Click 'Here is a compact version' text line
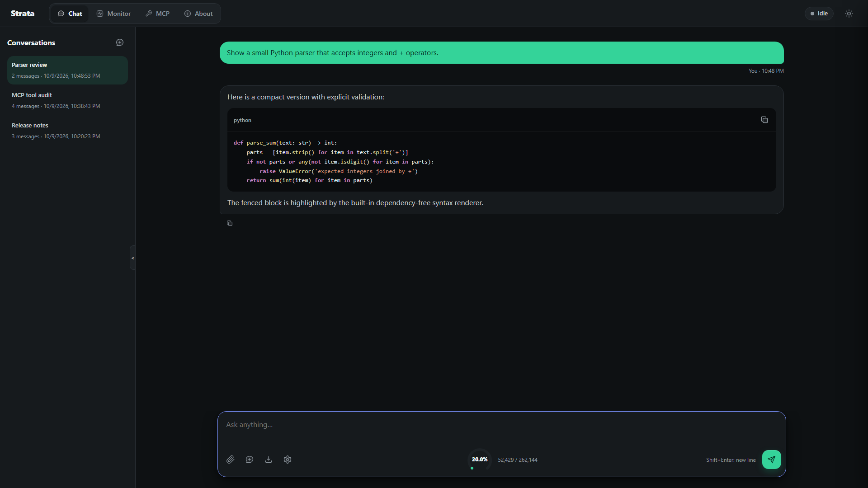 click(x=306, y=97)
